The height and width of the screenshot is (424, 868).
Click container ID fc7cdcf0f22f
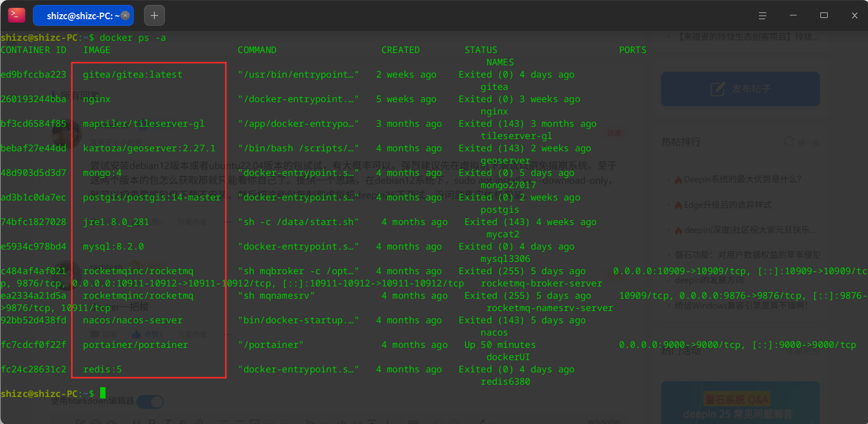pos(33,345)
